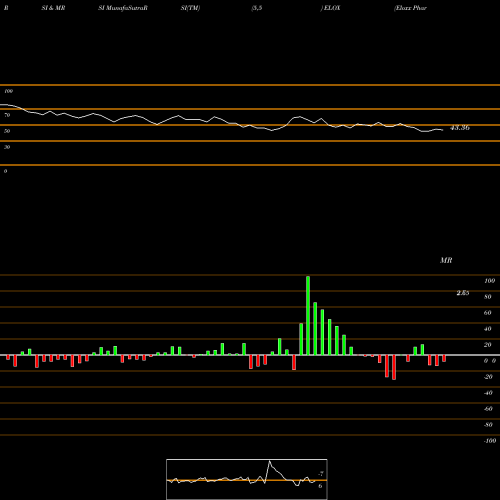Select the ELOX ticker text in header
This screenshot has width=500, height=500.
pos(332,8)
